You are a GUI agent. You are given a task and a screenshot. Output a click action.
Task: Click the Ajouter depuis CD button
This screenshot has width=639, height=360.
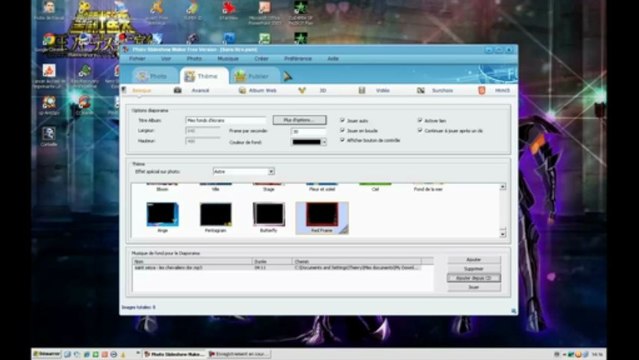474,278
